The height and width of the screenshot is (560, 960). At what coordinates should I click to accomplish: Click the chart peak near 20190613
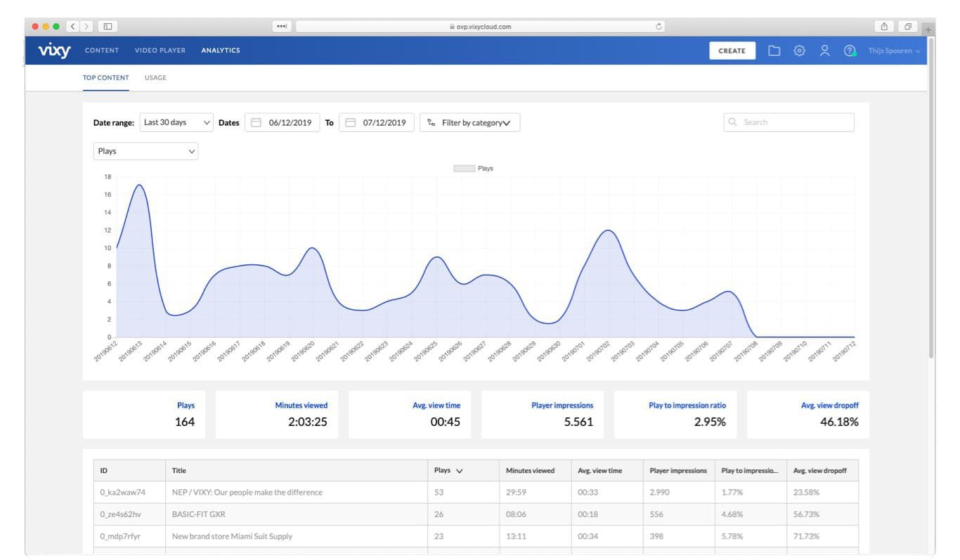pyautogui.click(x=141, y=185)
